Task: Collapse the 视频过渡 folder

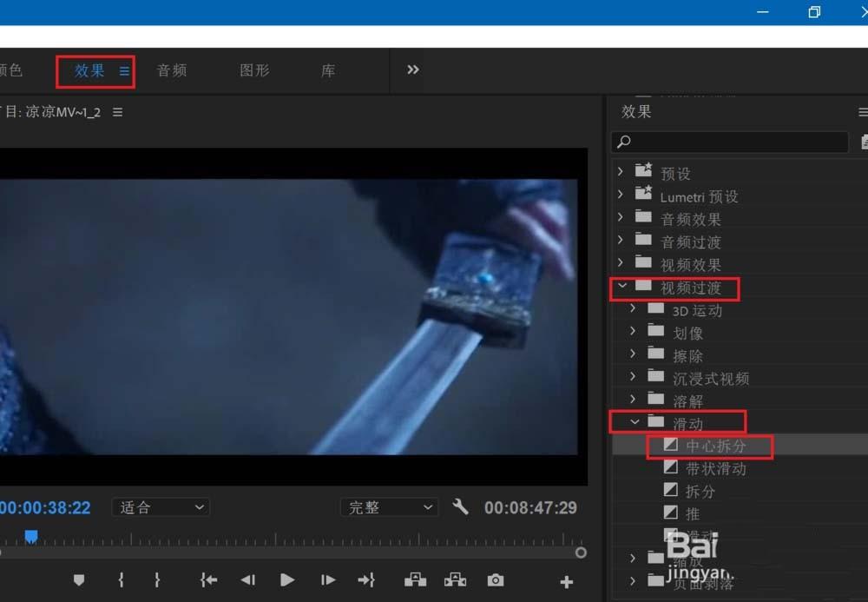Action: click(621, 287)
